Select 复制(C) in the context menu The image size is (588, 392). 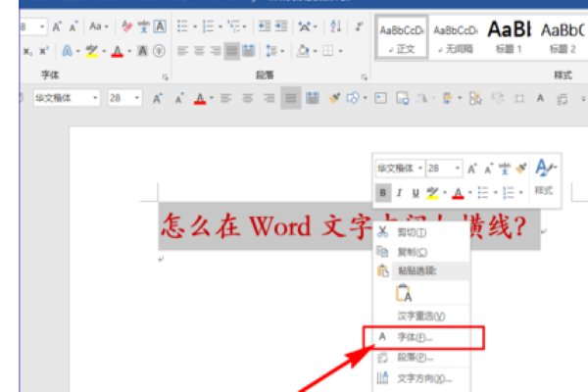tap(421, 252)
